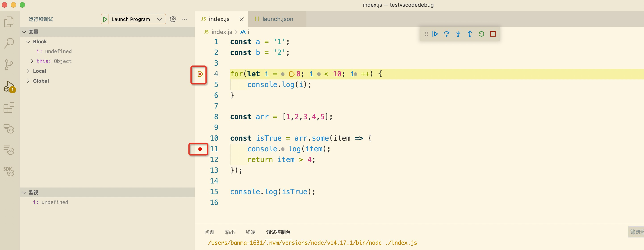Image resolution: width=644 pixels, height=250 pixels.
Task: Click the node path line in debug console
Action: point(312,243)
